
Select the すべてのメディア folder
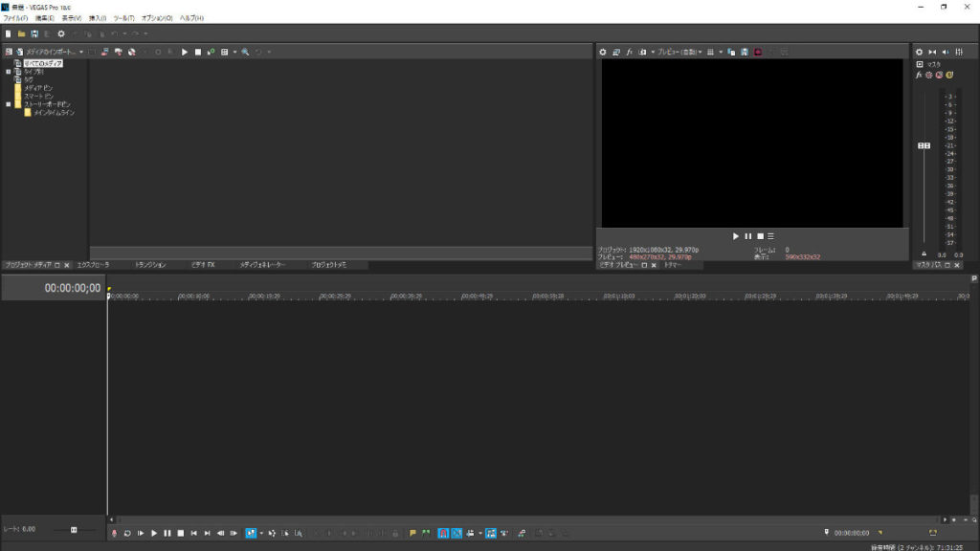tap(43, 63)
